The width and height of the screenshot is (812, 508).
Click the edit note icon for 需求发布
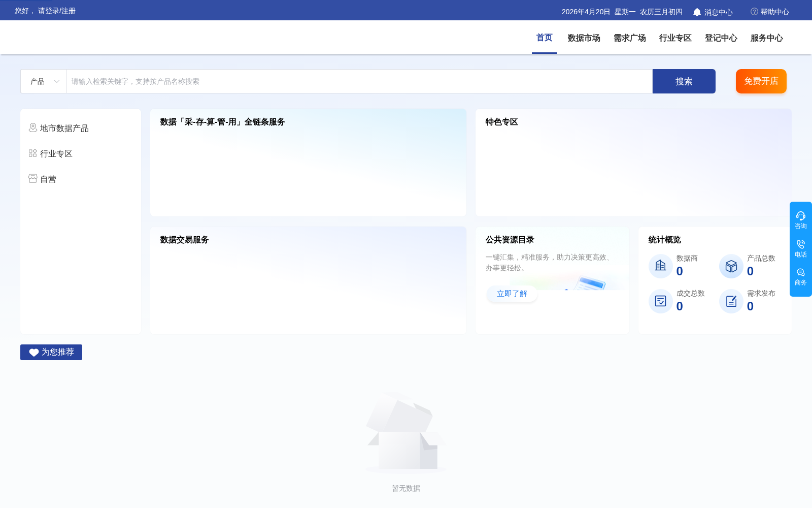tap(731, 301)
